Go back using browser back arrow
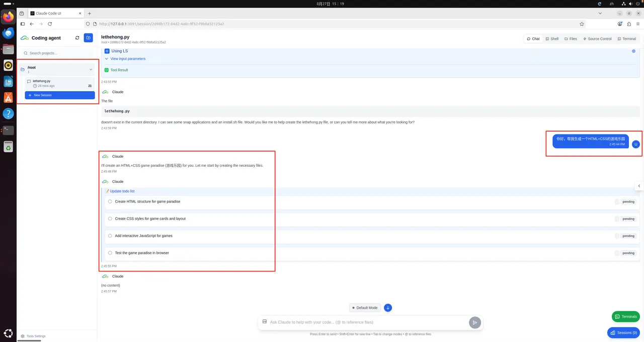 pos(32,24)
